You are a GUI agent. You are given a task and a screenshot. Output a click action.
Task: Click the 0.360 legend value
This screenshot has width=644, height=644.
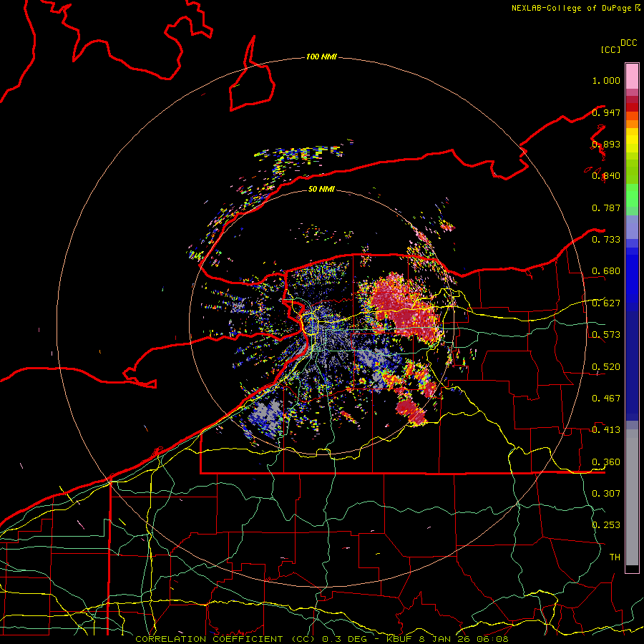click(606, 462)
